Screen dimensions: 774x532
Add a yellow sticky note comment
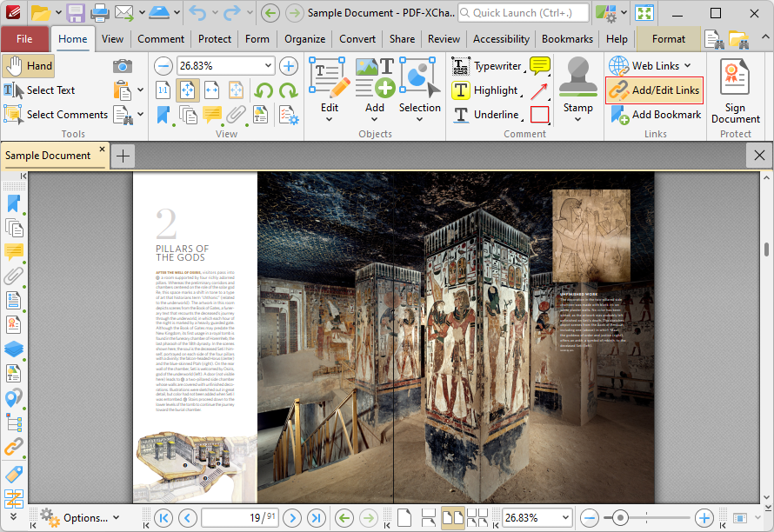[539, 66]
